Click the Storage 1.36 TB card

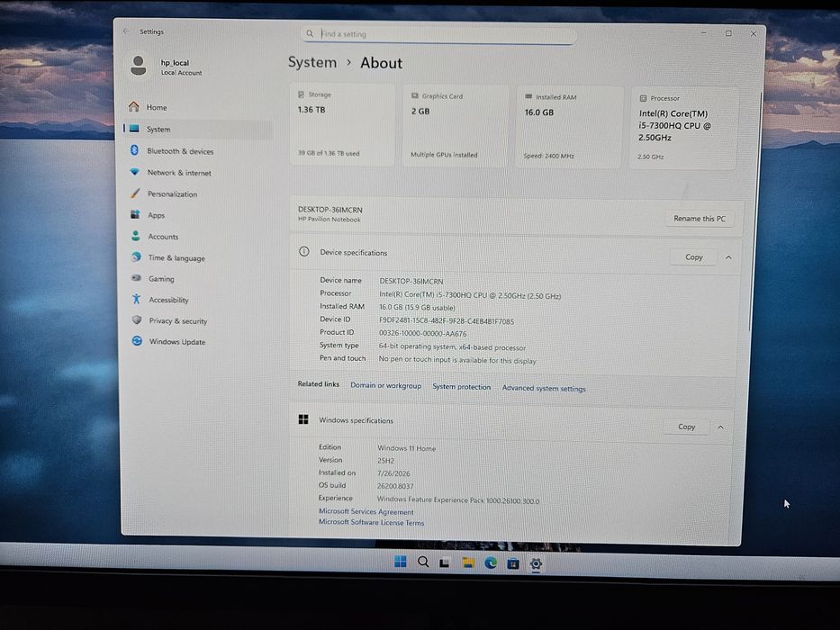342,124
